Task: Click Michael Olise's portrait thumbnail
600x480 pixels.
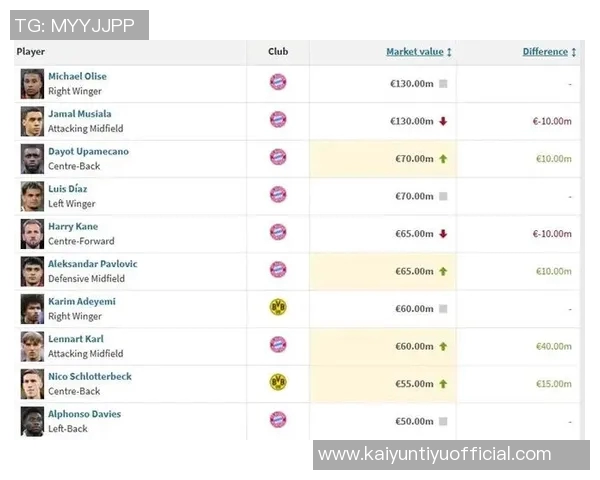Action: coord(32,83)
